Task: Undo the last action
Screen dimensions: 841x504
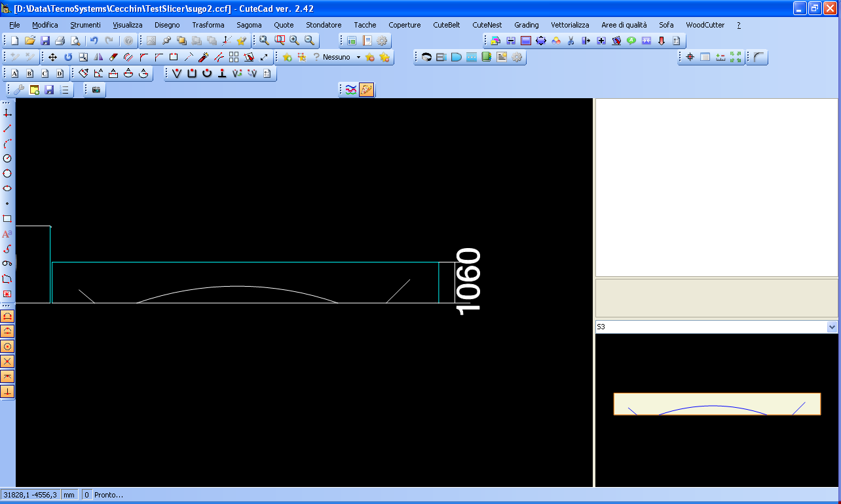Action: pyautogui.click(x=94, y=41)
